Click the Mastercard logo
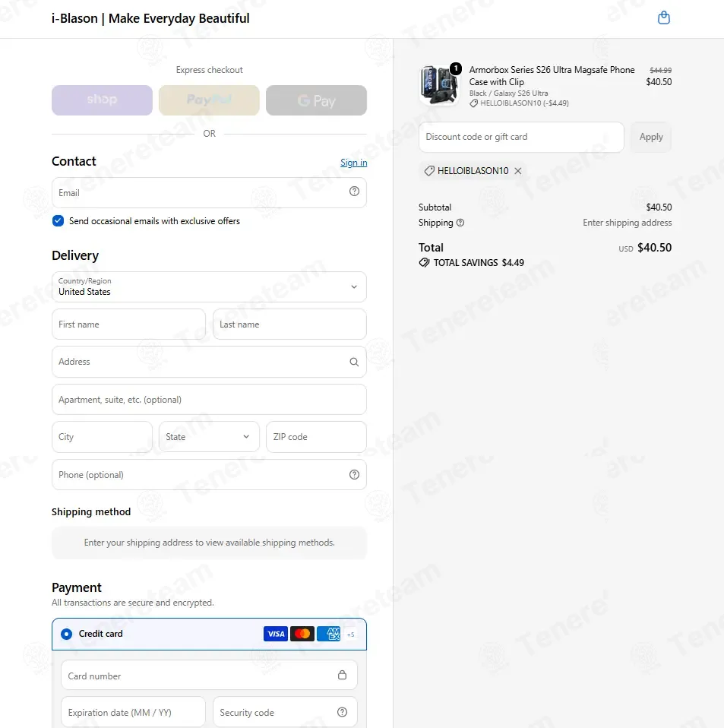724x728 pixels. tap(302, 634)
